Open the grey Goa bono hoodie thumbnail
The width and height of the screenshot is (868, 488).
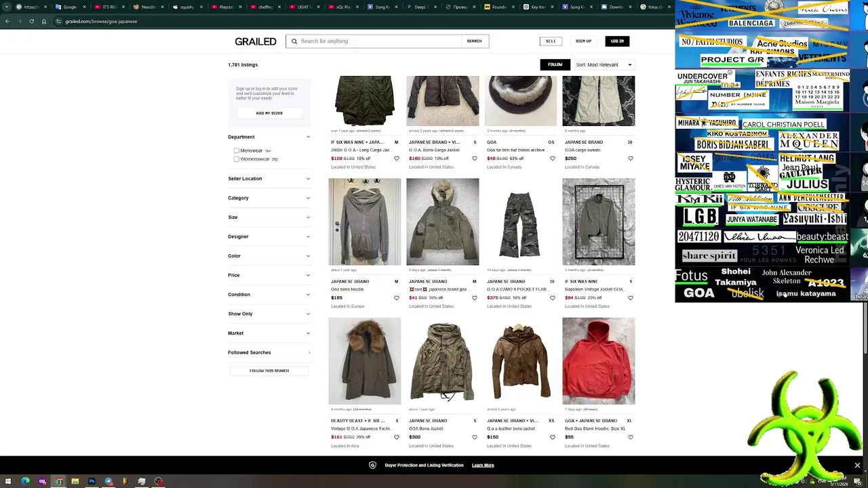point(365,222)
